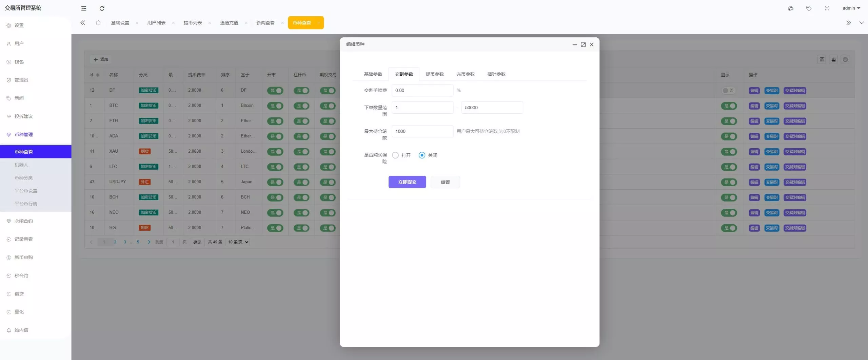Open the theme palette icon in the header
Viewport: 868px width, 360px height.
791,8
